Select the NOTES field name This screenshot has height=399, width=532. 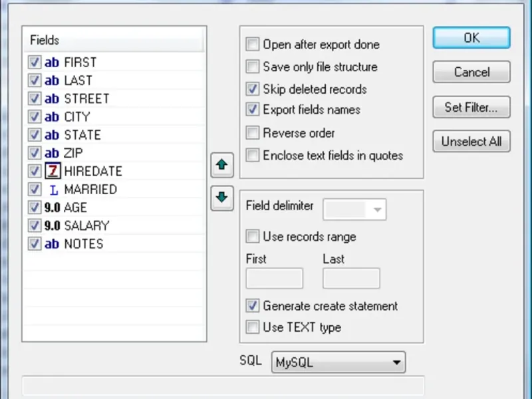pos(84,244)
